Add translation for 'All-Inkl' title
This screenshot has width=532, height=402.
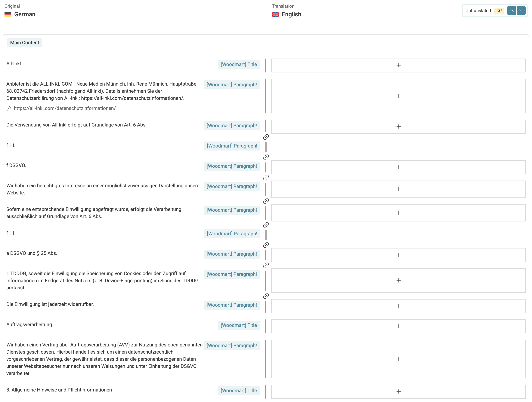click(398, 65)
